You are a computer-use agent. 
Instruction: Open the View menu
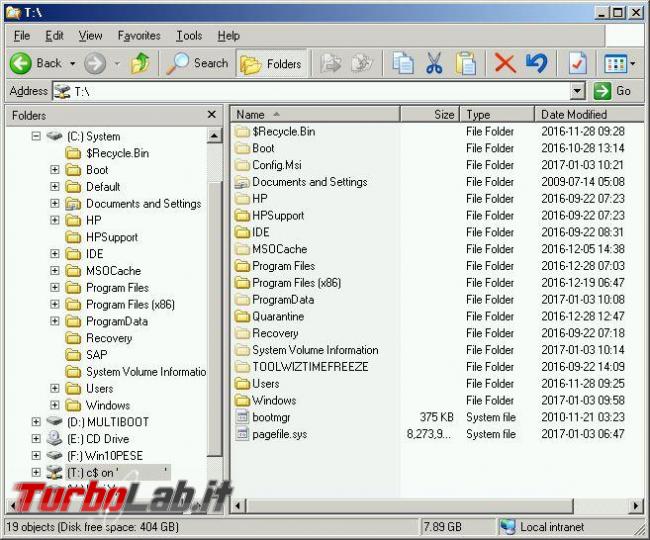90,36
